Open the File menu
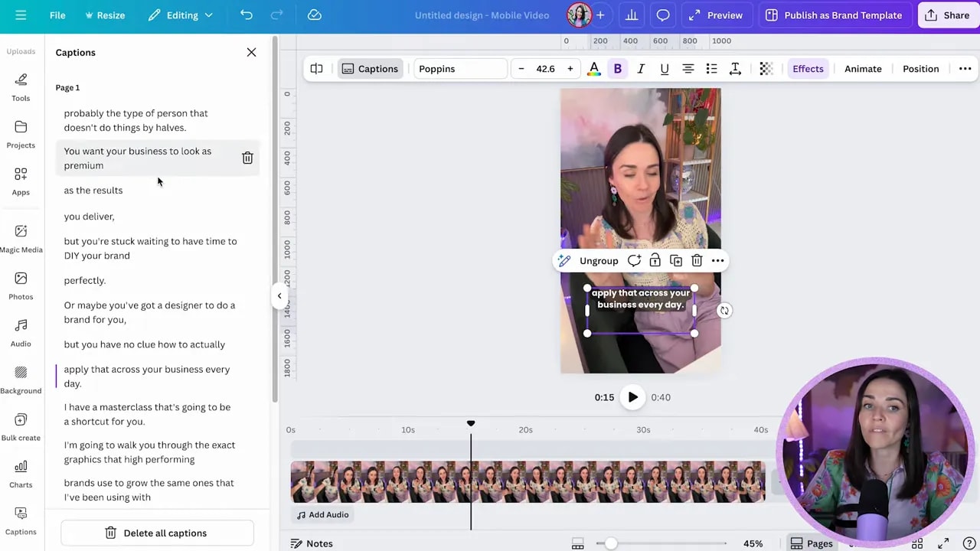The height and width of the screenshot is (551, 980). tap(57, 15)
